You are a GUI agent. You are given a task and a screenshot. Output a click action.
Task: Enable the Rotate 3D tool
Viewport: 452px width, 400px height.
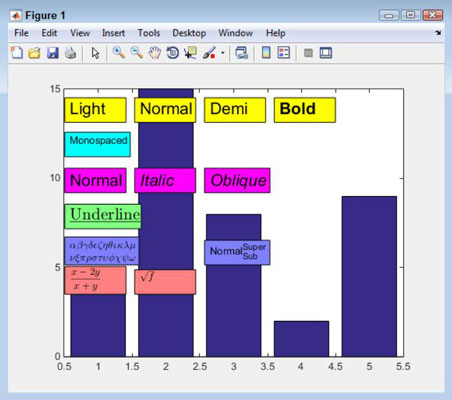[x=172, y=53]
